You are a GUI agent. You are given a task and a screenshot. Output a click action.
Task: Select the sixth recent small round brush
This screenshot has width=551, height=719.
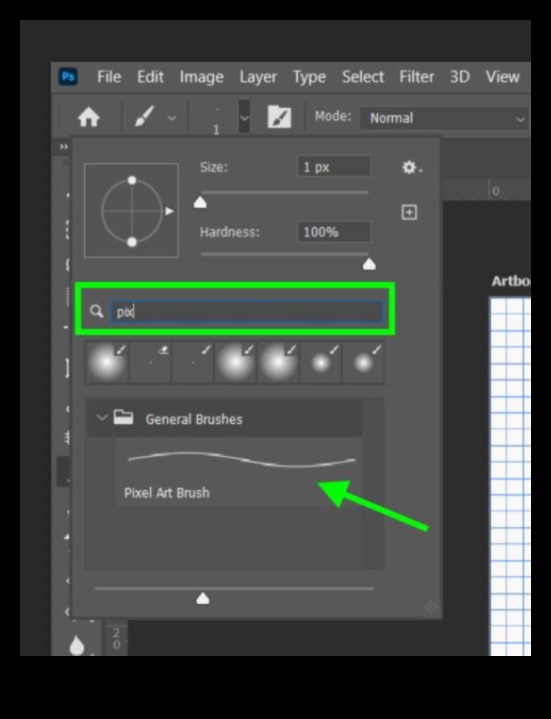(320, 362)
